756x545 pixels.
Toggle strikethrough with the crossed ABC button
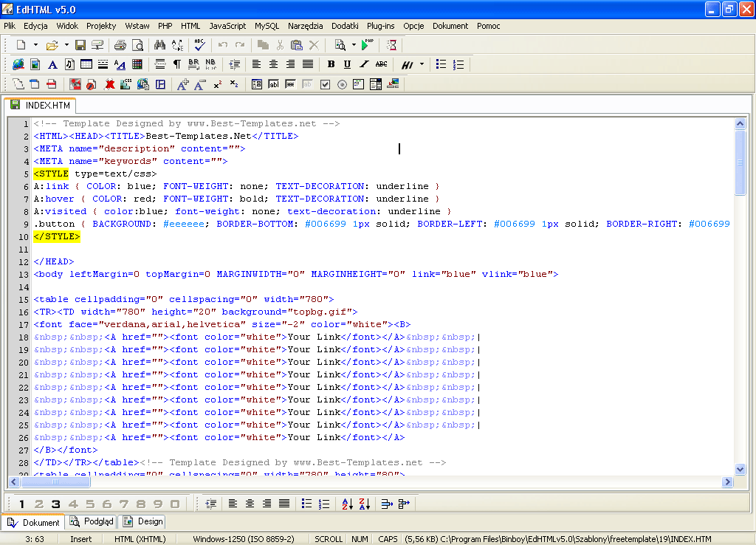coord(382,64)
